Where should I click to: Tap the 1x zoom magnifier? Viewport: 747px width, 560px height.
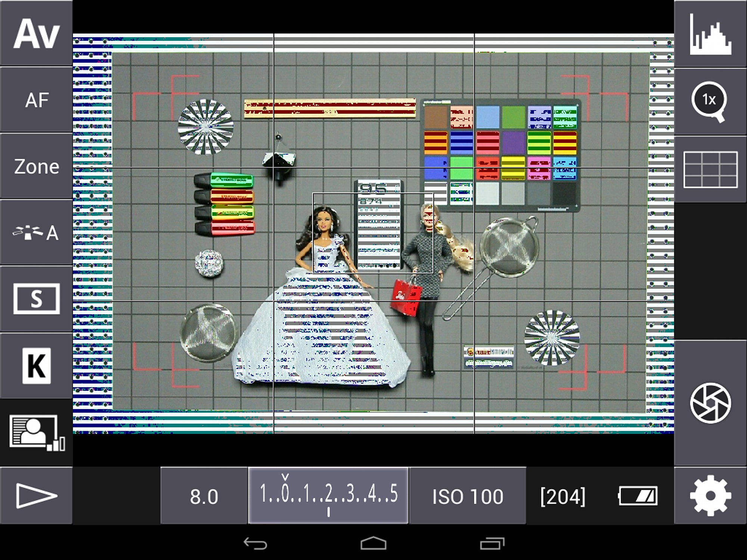point(710,102)
